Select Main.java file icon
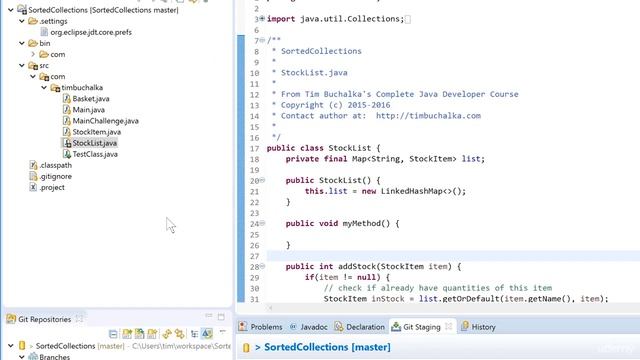Viewport: 640px width, 360px height. [67, 109]
